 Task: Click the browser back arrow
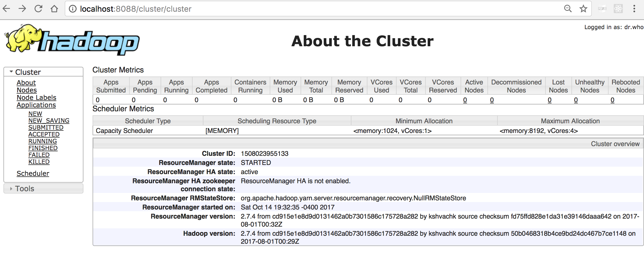pyautogui.click(x=6, y=9)
